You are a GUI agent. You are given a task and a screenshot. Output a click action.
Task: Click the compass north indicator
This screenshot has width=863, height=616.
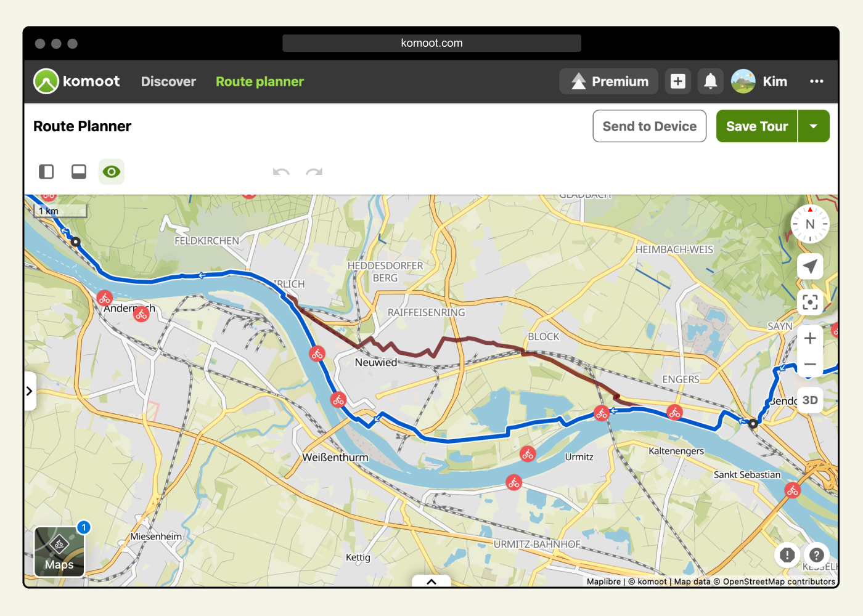810,224
